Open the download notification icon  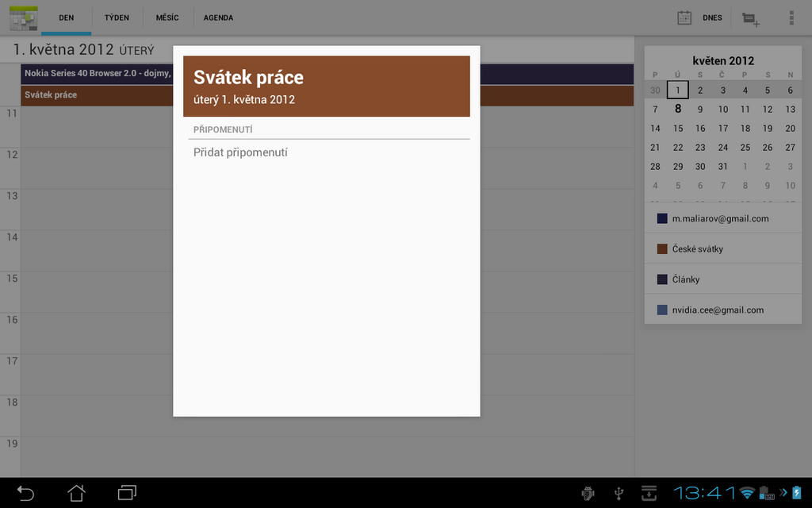pyautogui.click(x=649, y=493)
